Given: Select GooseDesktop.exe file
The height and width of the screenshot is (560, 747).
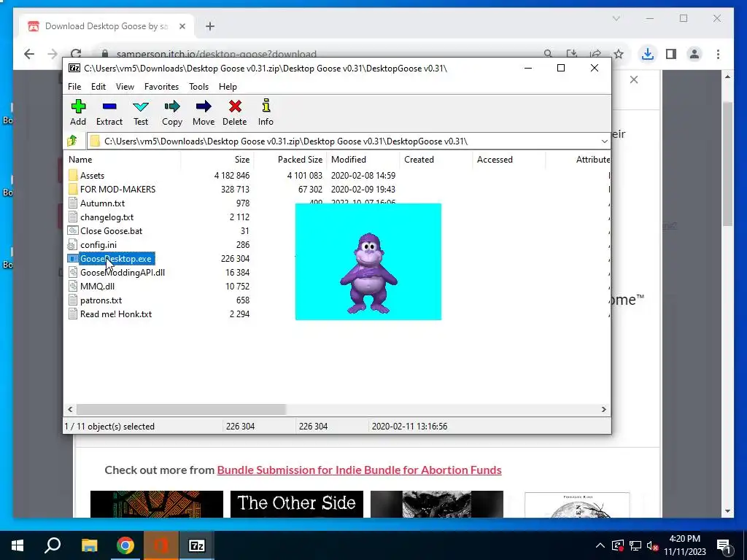Looking at the screenshot, I should point(116,259).
